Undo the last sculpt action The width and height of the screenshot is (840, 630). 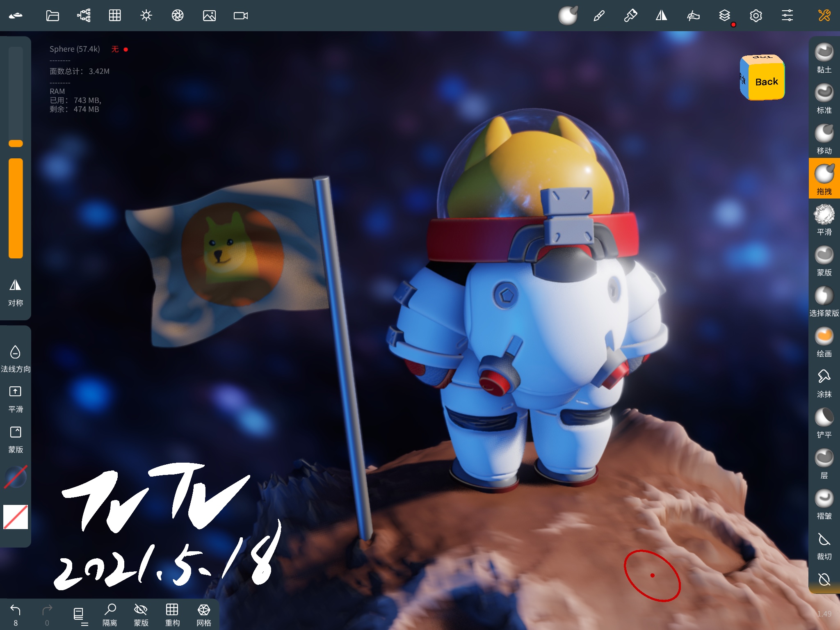15,610
